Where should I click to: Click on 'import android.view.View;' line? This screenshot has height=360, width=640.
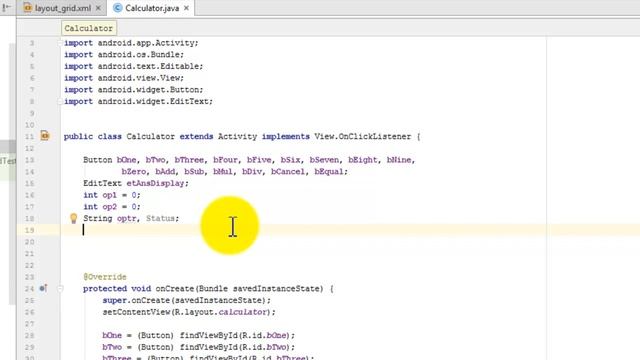124,78
